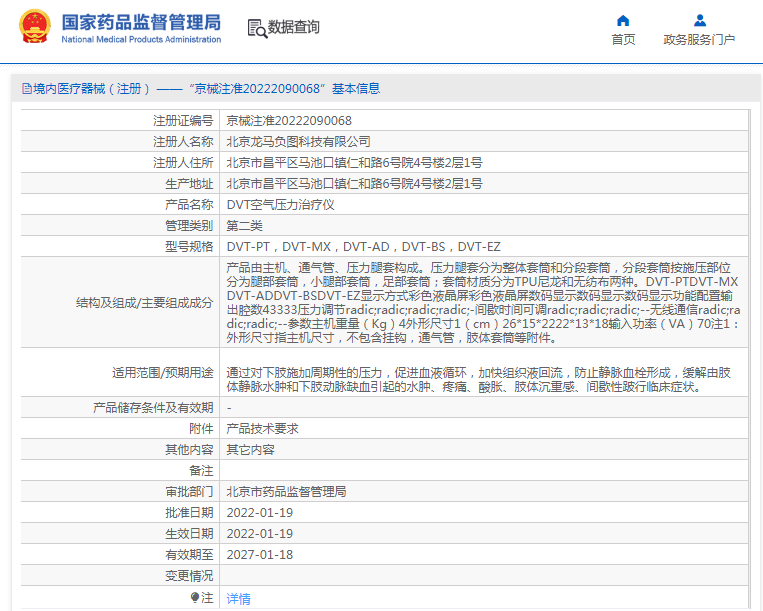Go to the 数据查询 title text

tap(293, 28)
